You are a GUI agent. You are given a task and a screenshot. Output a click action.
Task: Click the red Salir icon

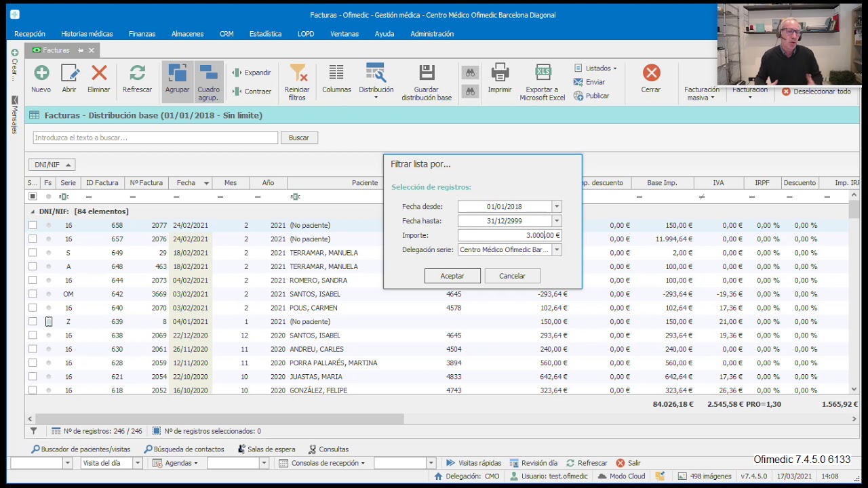(620, 463)
